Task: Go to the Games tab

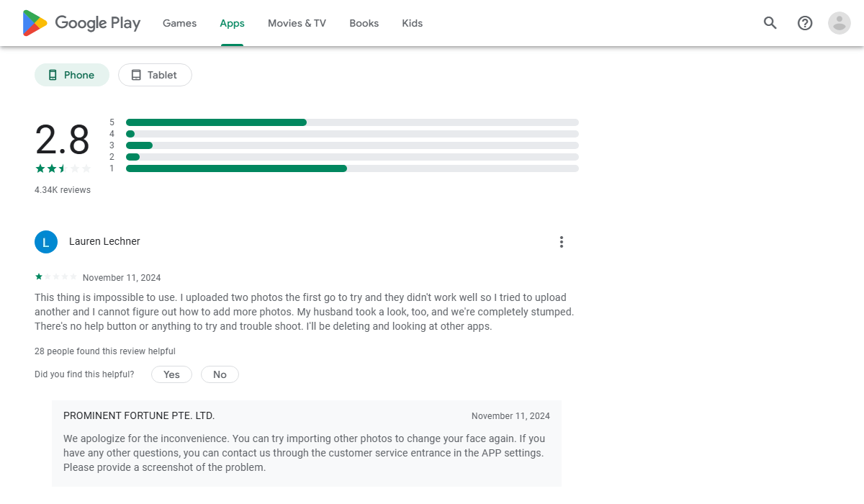Action: [179, 23]
